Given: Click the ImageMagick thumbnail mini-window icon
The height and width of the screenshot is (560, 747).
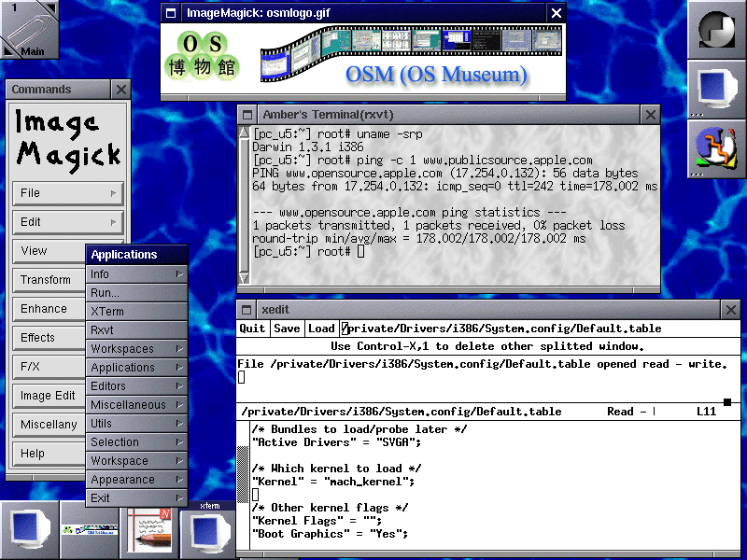Looking at the screenshot, I should point(89,530).
